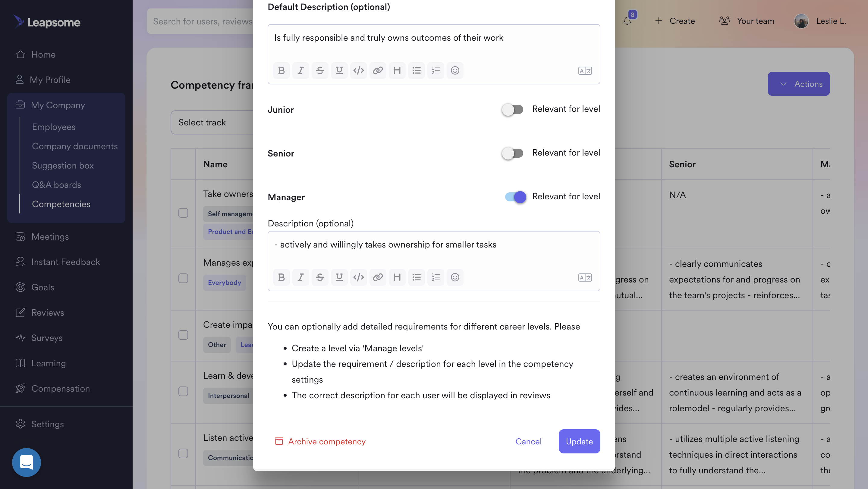Screen dimensions: 868x489
Task: Enable Junior relevant for level toggle
Action: tap(512, 109)
